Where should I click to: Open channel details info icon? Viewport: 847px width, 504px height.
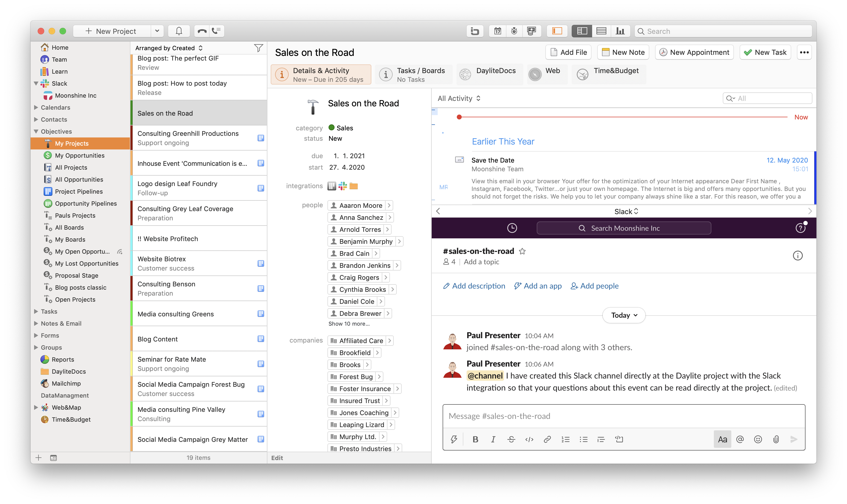tap(797, 255)
